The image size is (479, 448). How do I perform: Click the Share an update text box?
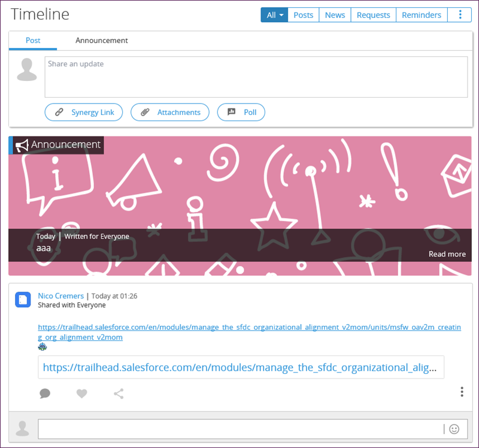(256, 77)
